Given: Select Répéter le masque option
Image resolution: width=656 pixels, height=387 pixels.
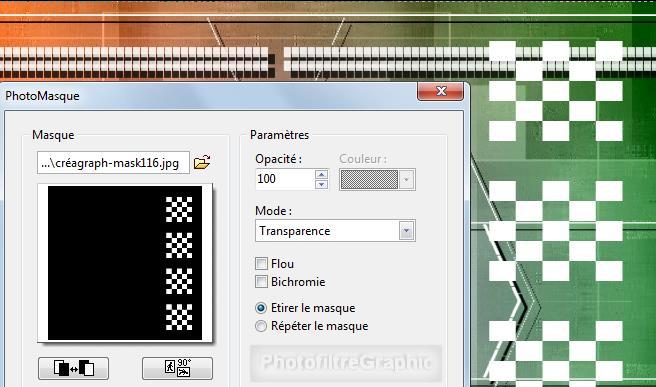Looking at the screenshot, I should (x=261, y=326).
